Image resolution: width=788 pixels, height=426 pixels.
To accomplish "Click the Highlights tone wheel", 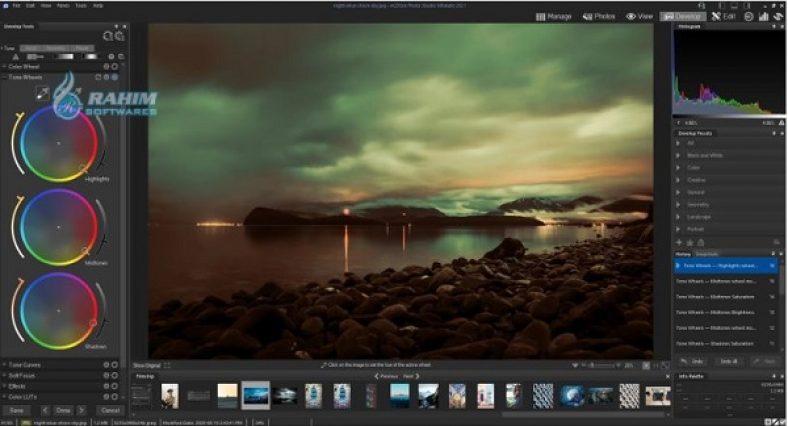I will (58, 144).
